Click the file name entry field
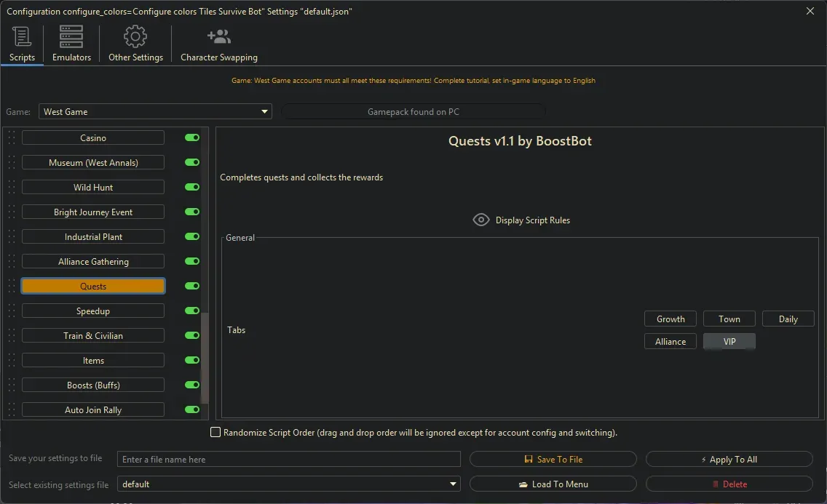 pyautogui.click(x=288, y=459)
